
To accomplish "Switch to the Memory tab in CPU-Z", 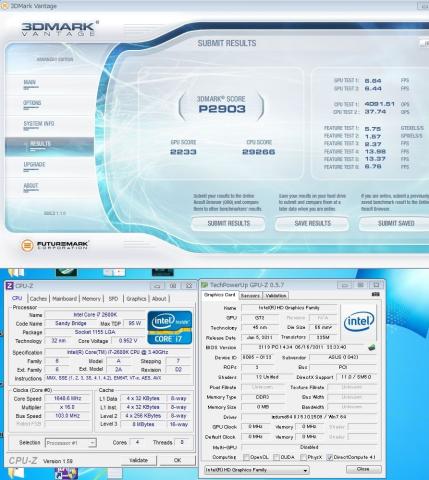I will tap(91, 299).
